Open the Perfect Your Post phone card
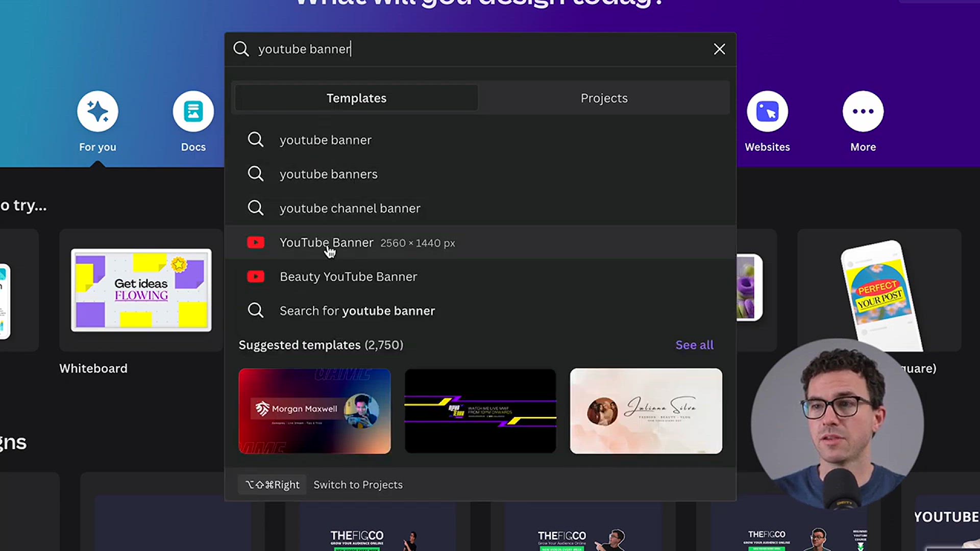 [x=879, y=290]
